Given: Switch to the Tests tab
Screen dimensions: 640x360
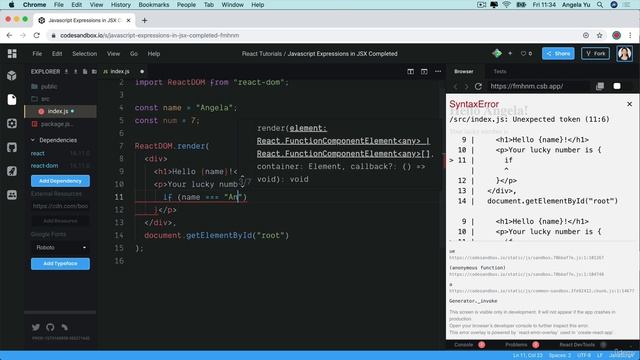Looking at the screenshot, I should [500, 71].
